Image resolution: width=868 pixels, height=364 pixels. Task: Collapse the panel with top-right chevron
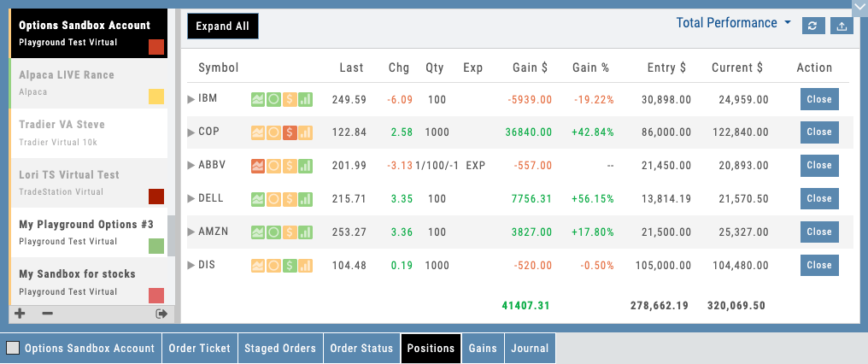(x=859, y=5)
